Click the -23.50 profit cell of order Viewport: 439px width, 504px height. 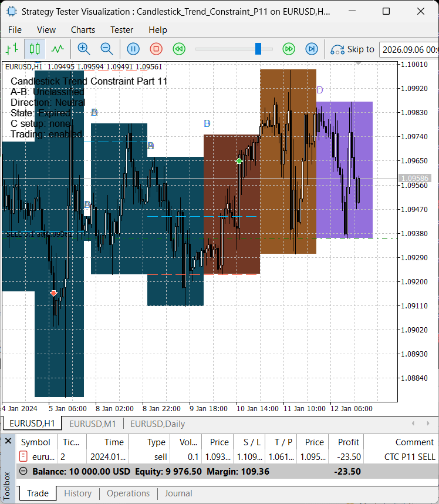[x=349, y=457]
